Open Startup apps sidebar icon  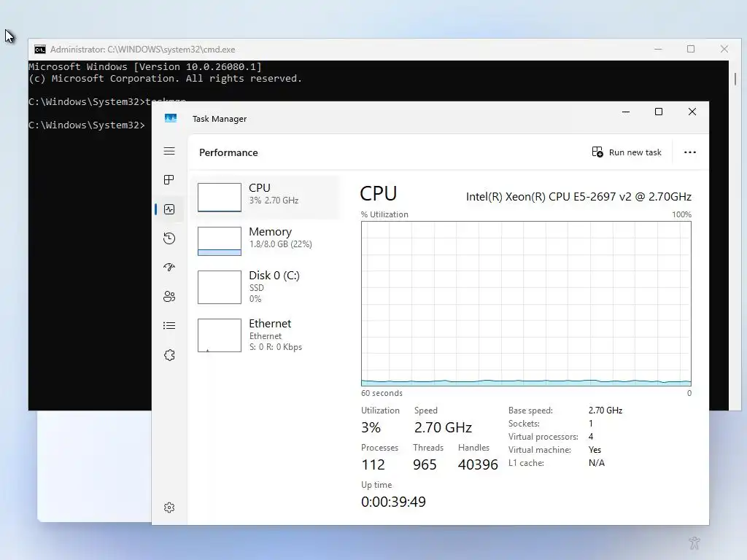(169, 267)
